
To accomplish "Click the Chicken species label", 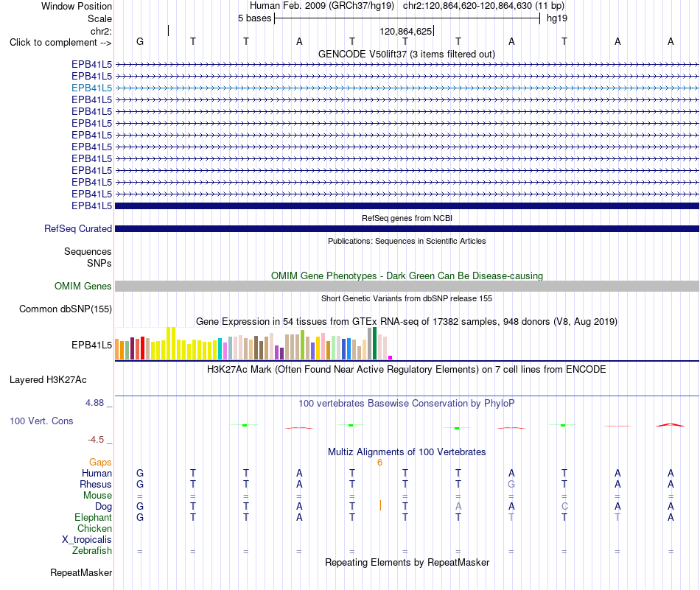I will click(x=94, y=528).
